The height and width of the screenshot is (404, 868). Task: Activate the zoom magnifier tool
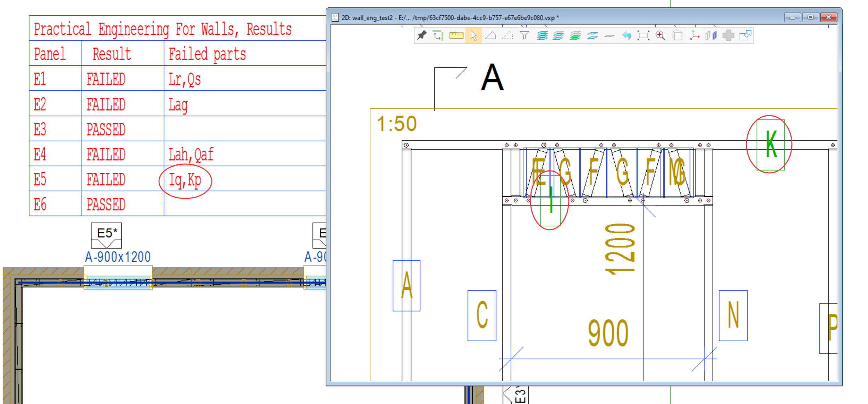pyautogui.click(x=660, y=35)
